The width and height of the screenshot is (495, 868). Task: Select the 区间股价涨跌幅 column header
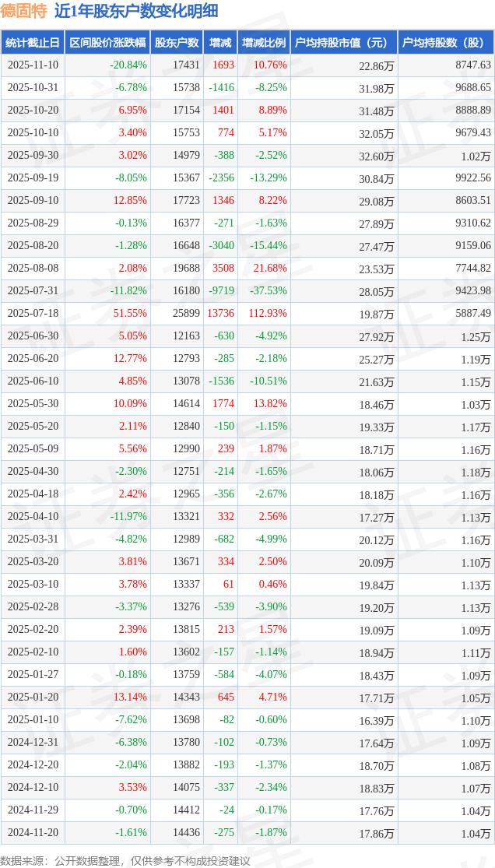click(107, 43)
